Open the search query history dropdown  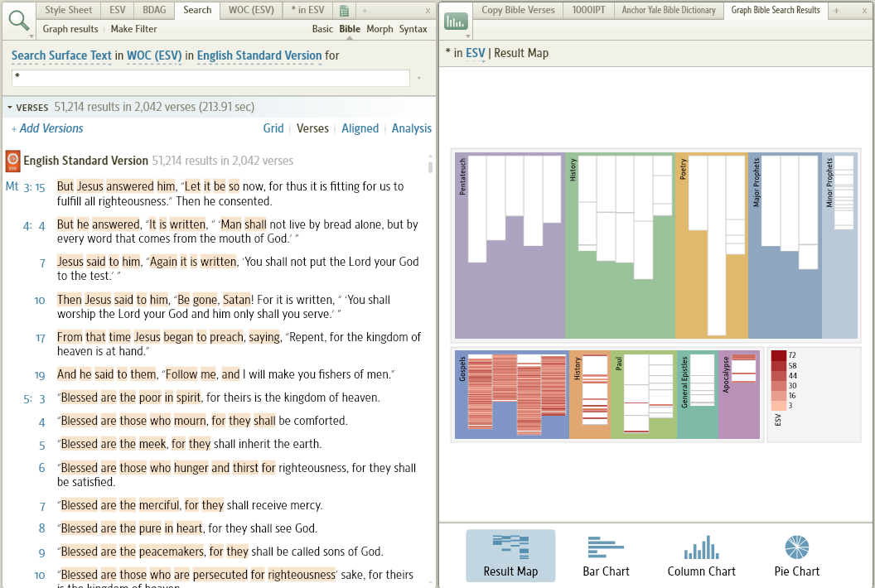419,78
